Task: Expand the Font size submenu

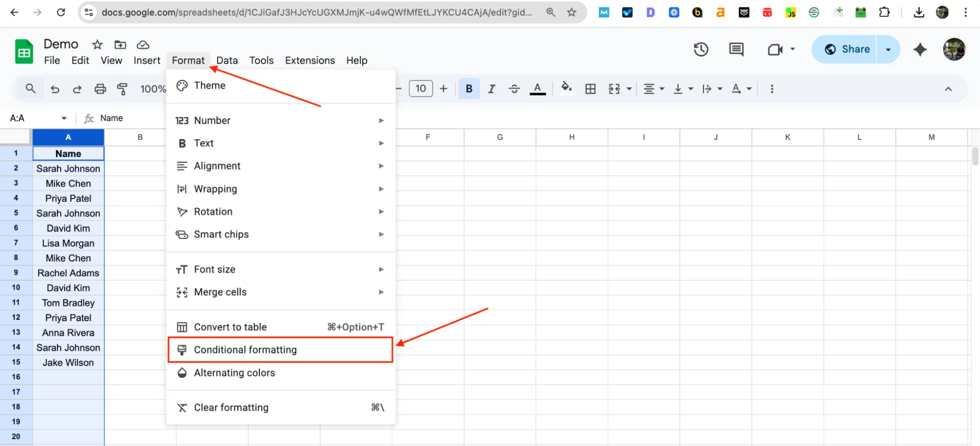Action: [215, 269]
